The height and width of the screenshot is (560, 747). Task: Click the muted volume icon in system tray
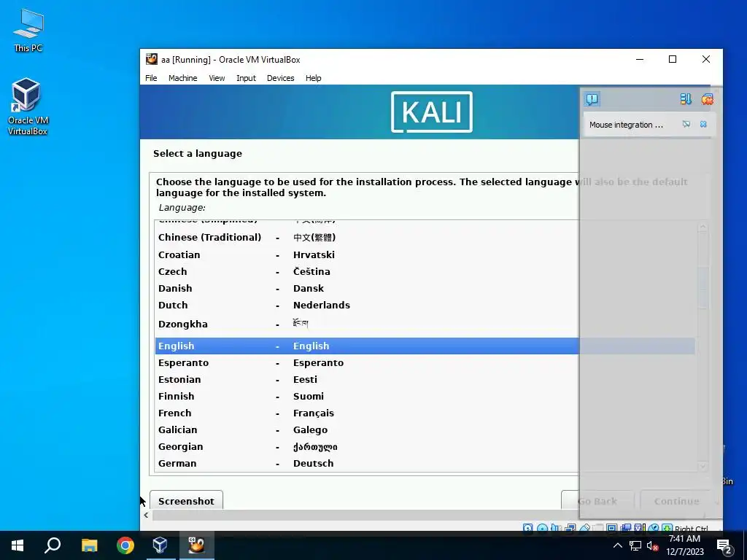652,545
